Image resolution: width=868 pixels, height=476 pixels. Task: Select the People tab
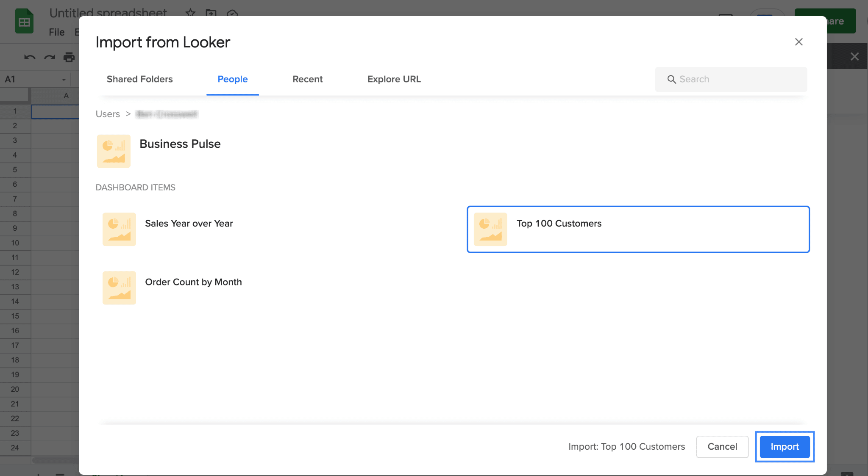click(232, 79)
